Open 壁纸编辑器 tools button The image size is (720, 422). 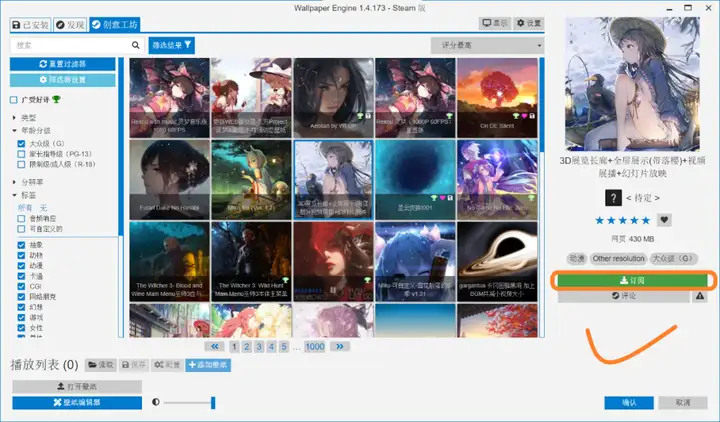(x=77, y=403)
